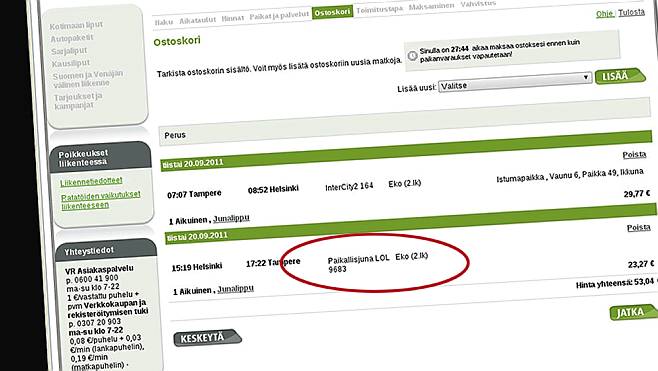
Task: Click the KESKEYTÄ cancel button
Action: tap(207, 338)
